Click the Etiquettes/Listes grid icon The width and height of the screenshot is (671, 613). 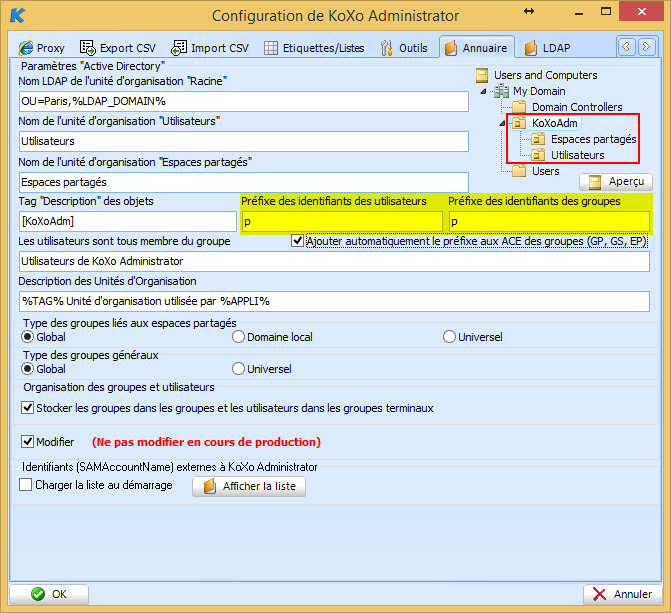tap(270, 48)
